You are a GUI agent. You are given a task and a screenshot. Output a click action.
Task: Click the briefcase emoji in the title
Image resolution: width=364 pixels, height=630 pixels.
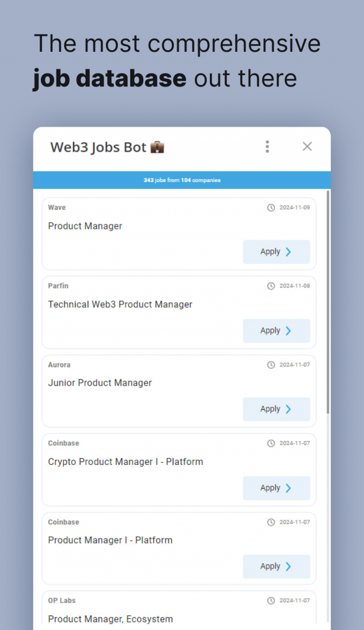point(158,147)
